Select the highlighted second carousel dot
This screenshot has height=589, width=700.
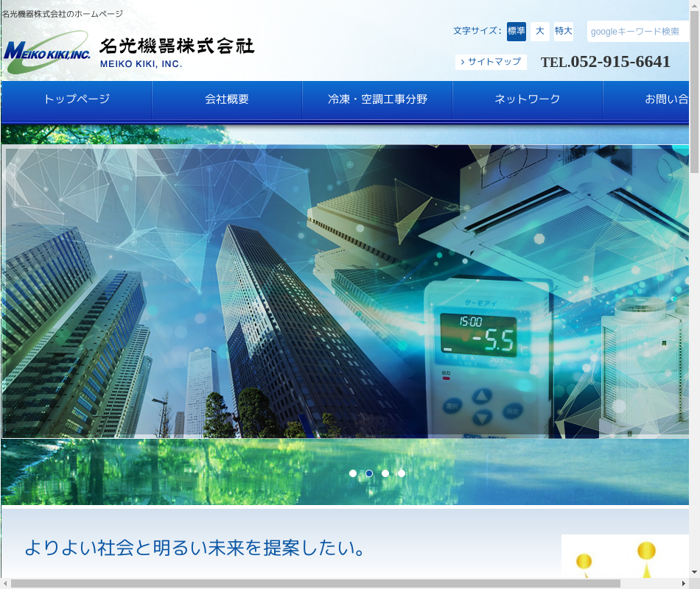click(x=369, y=473)
